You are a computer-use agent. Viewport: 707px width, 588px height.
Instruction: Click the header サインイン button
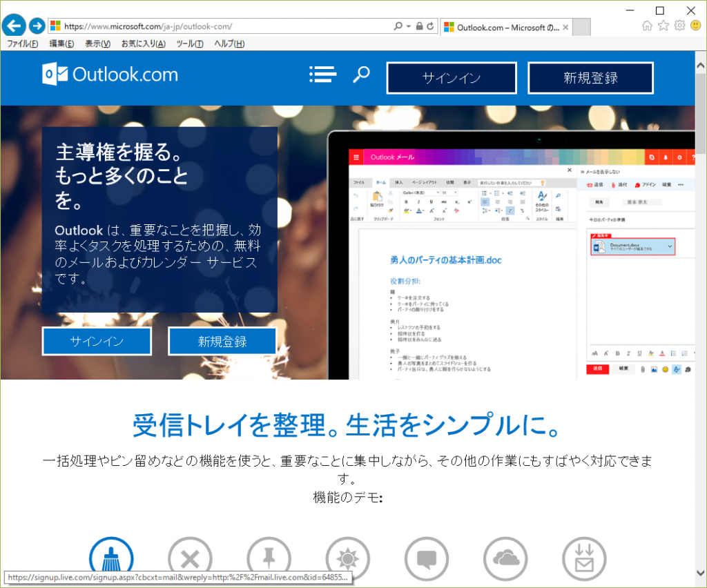point(452,78)
